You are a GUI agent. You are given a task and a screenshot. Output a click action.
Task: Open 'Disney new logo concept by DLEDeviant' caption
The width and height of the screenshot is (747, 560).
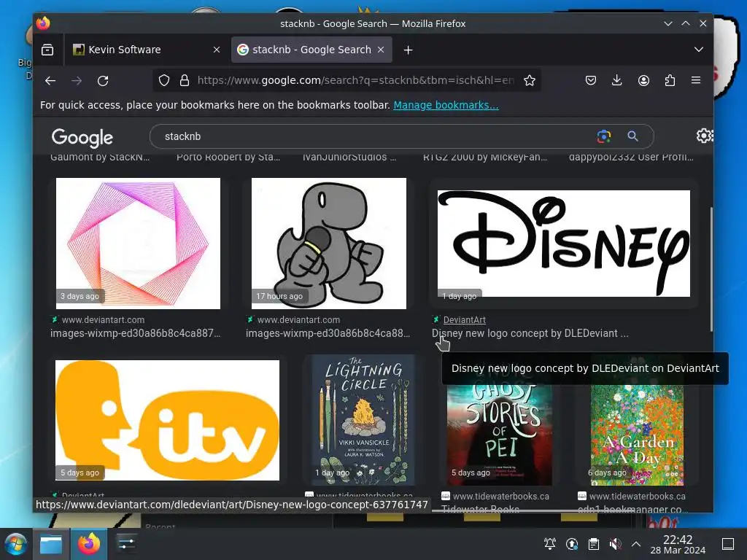click(x=530, y=333)
